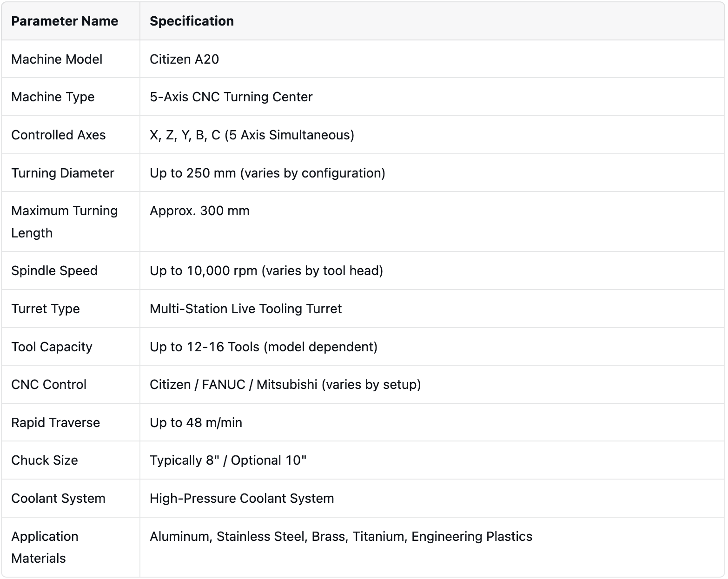Select "Up to 10,000 rpm (varies by tool head)"
The height and width of the screenshot is (579, 728).
pos(266,271)
